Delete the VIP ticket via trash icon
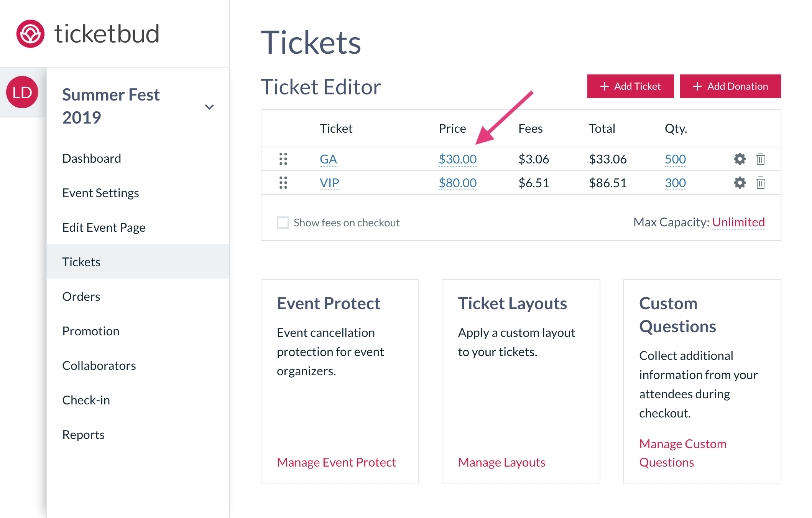The image size is (812, 518). click(x=760, y=183)
